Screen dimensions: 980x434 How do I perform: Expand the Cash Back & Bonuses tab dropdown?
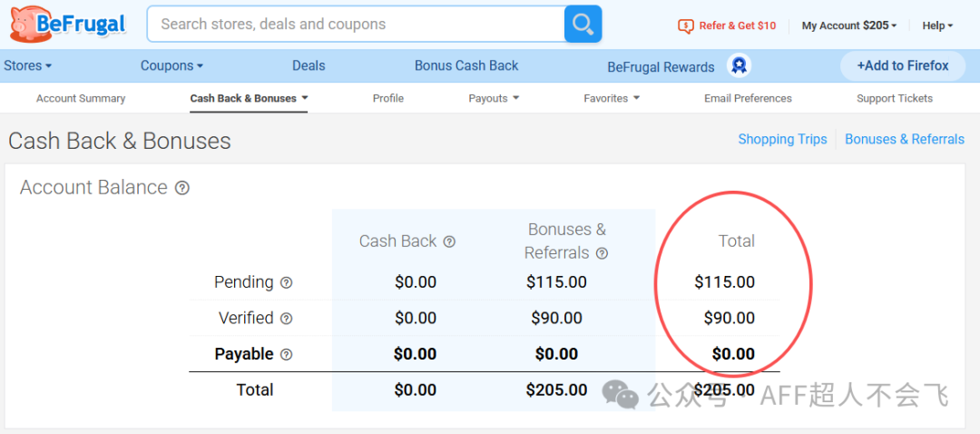click(249, 98)
